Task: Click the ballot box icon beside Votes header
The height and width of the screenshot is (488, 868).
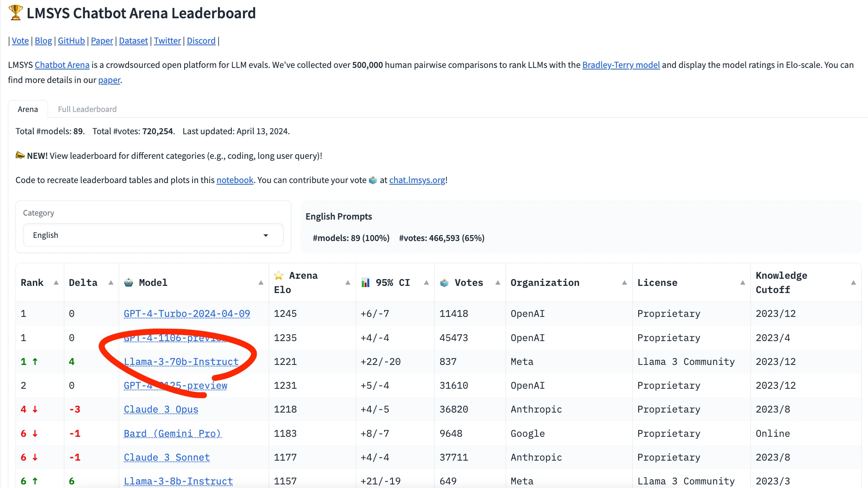Action: coord(445,283)
